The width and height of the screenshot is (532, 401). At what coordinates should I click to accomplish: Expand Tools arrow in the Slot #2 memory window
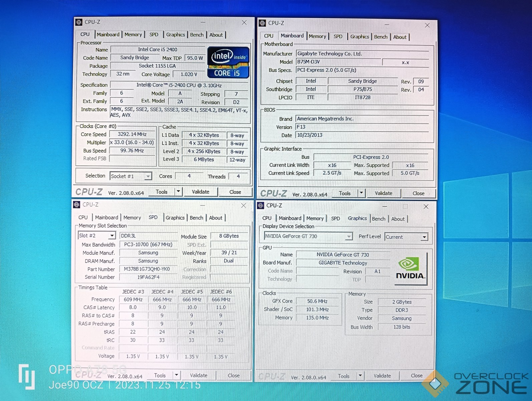click(x=176, y=375)
